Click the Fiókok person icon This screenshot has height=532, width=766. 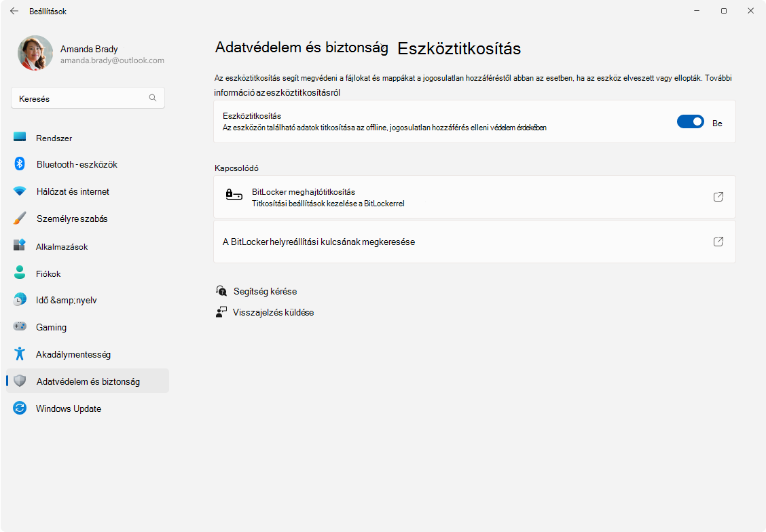pyautogui.click(x=20, y=272)
